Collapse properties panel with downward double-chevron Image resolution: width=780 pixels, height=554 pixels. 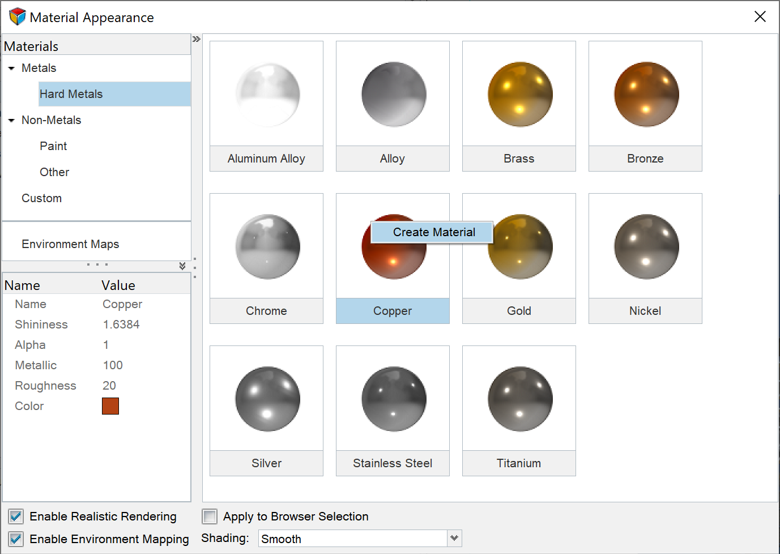(x=182, y=266)
